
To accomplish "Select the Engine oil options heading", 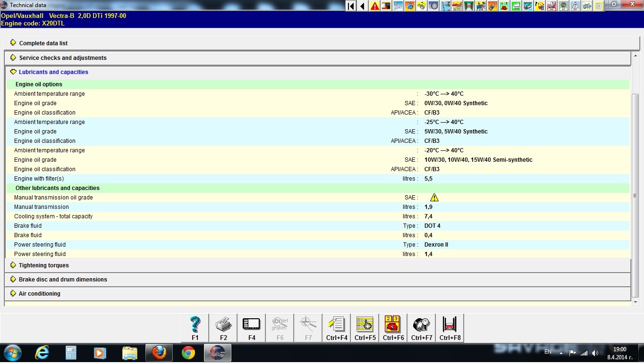I will [39, 84].
